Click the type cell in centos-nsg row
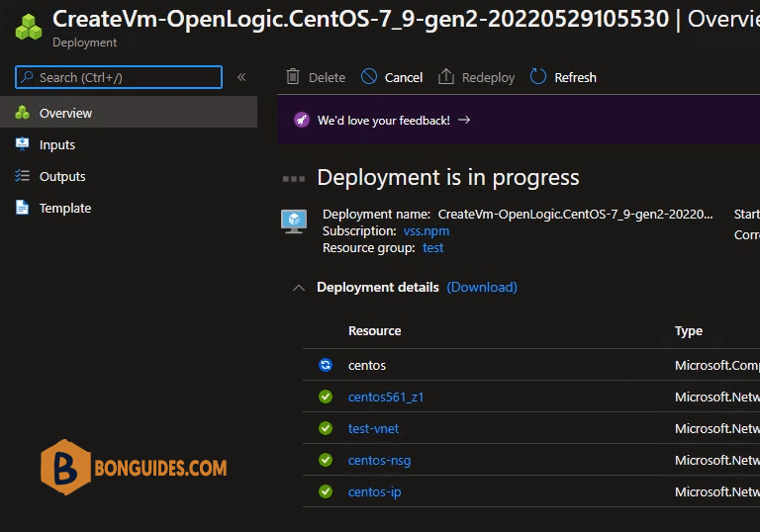Image resolution: width=760 pixels, height=532 pixels. point(716,460)
